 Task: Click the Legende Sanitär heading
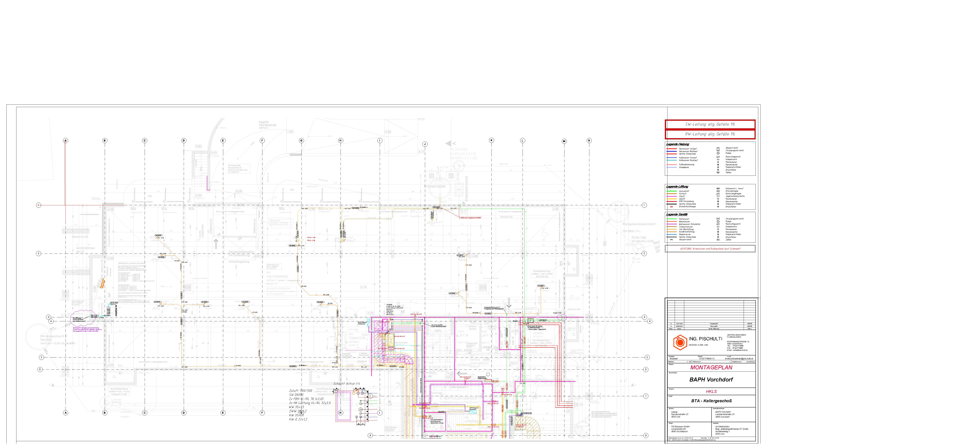coord(677,215)
